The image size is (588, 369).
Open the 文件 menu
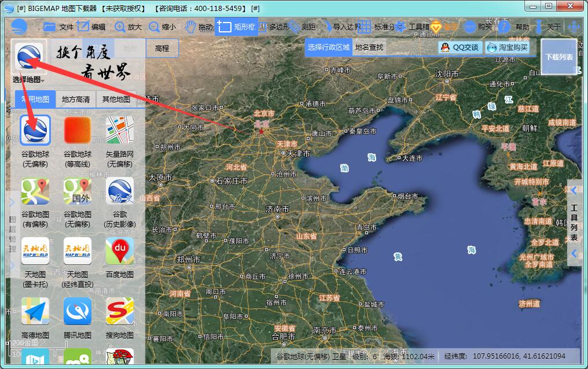point(60,27)
